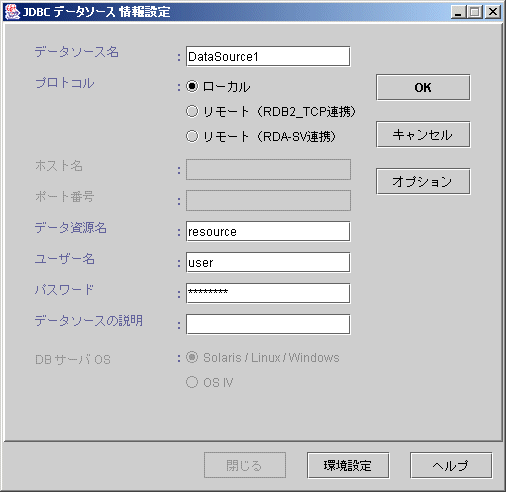The width and height of the screenshot is (506, 492).
Task: Choose Solaris / Linux / Windows radio option
Action: point(192,357)
